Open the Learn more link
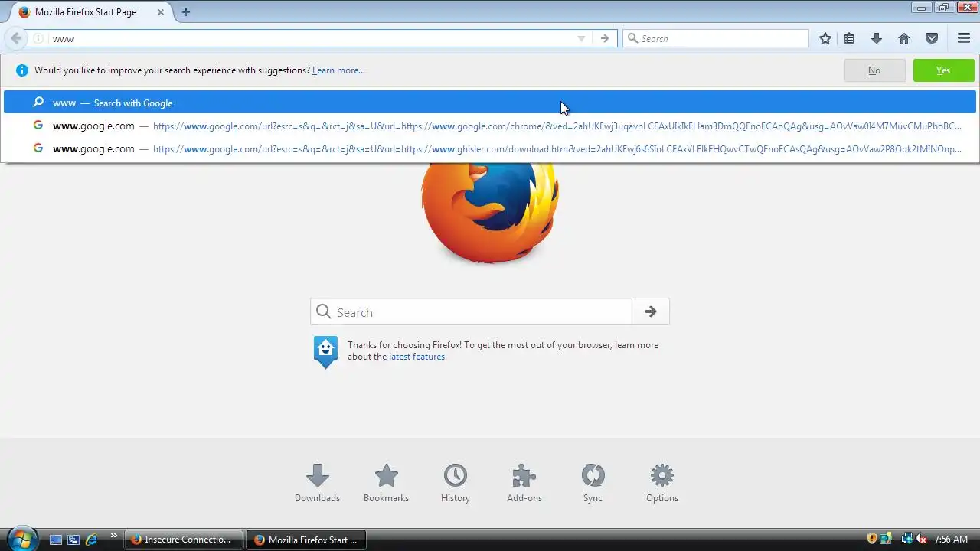This screenshot has width=980, height=551. tap(338, 70)
